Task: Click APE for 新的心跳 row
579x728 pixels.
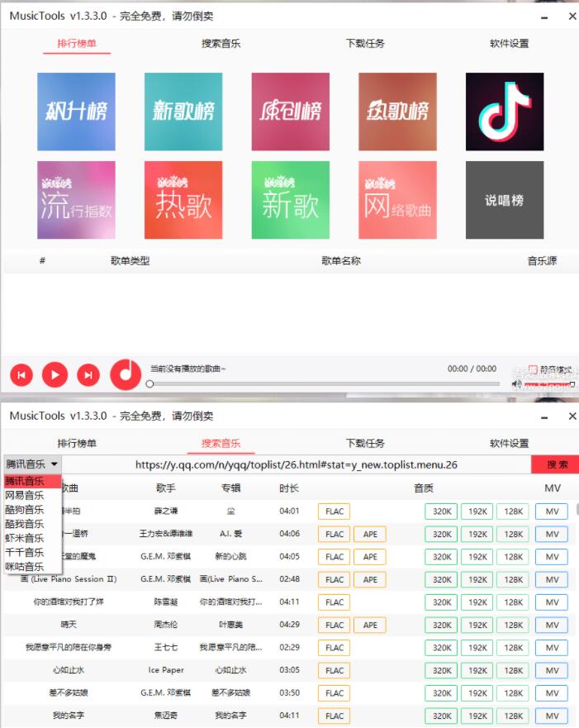Action: pyautogui.click(x=370, y=557)
